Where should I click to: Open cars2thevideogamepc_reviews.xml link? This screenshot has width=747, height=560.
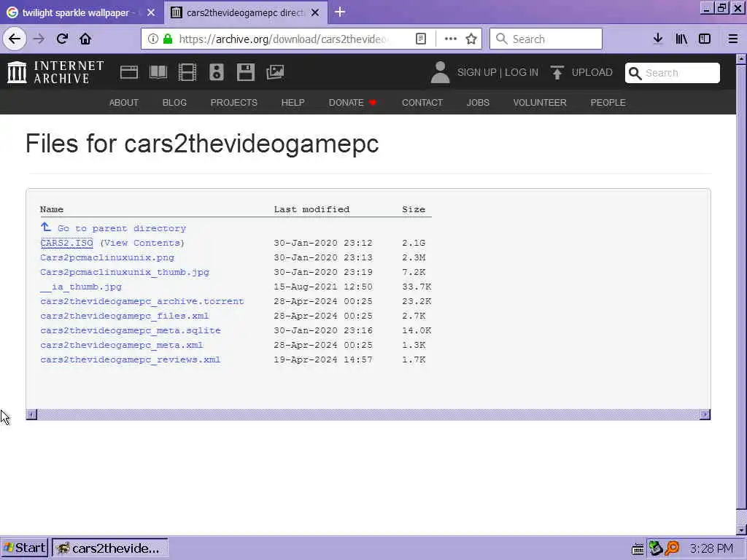[x=131, y=359]
